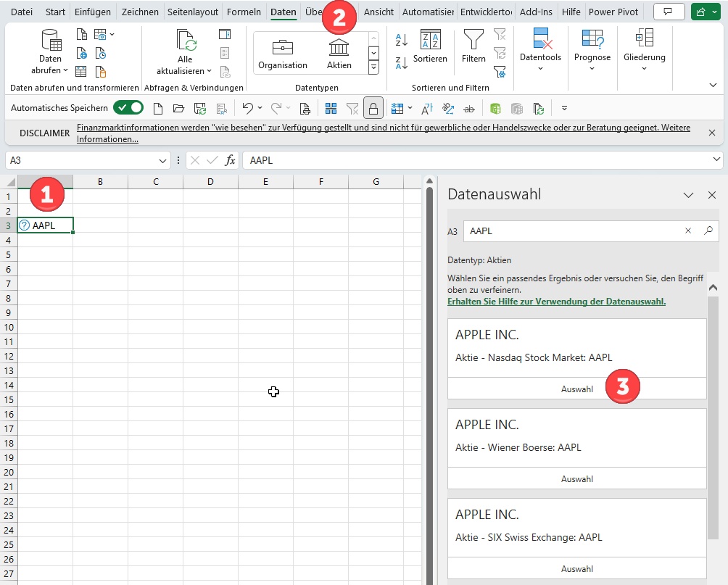Dismiss the DISCLAIMER message bar
Viewport: 728px width, 585px height.
[x=712, y=133]
